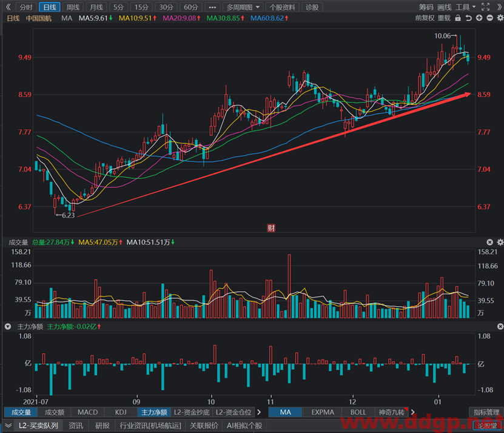Screen dimensions: 504x433
Task: Toggle 神奇九转 indicator
Action: [392, 412]
